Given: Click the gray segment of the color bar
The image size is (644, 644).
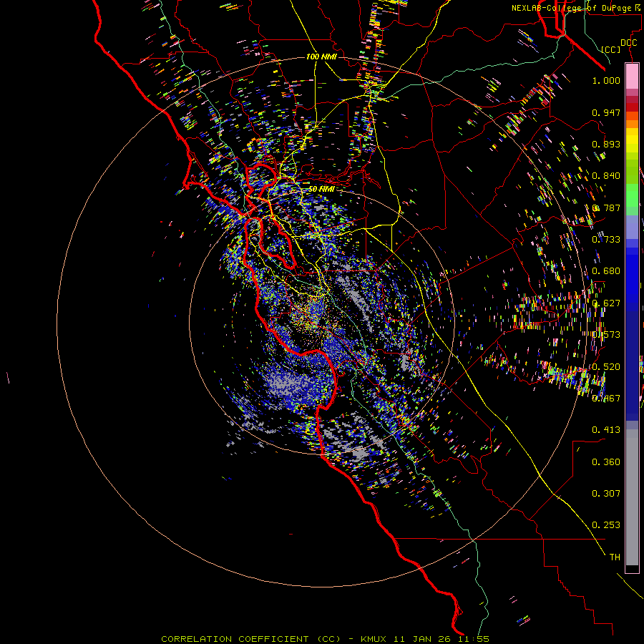Looking at the screenshot, I should coord(632,497).
